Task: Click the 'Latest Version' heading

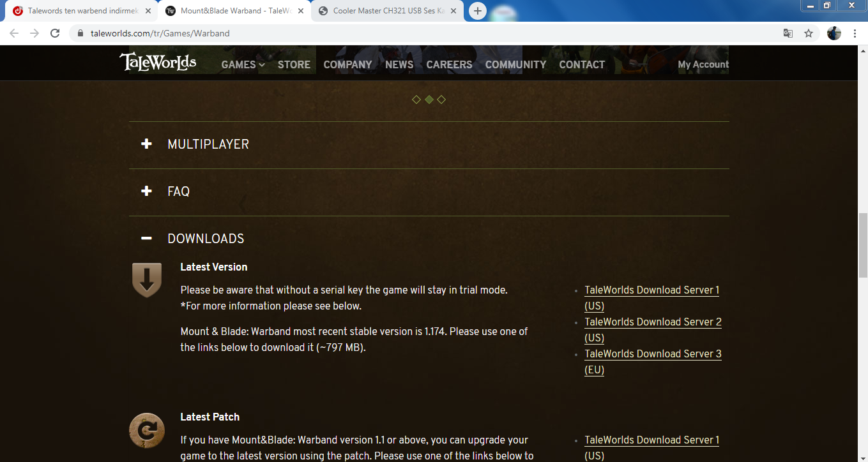Action: pyautogui.click(x=214, y=267)
